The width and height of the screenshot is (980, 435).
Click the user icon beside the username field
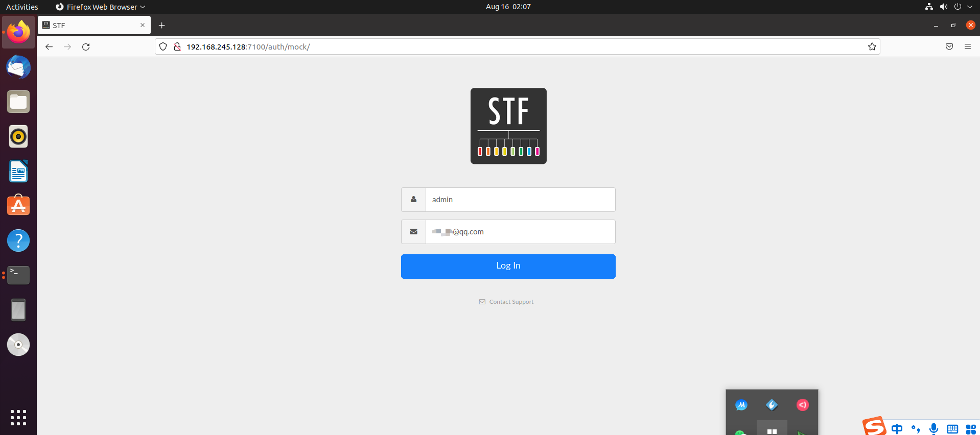[413, 200]
